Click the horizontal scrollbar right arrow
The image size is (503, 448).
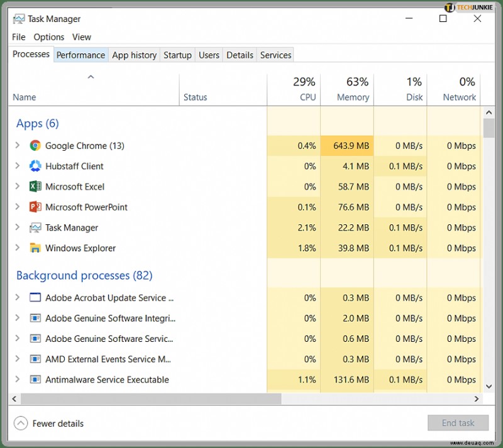point(477,398)
